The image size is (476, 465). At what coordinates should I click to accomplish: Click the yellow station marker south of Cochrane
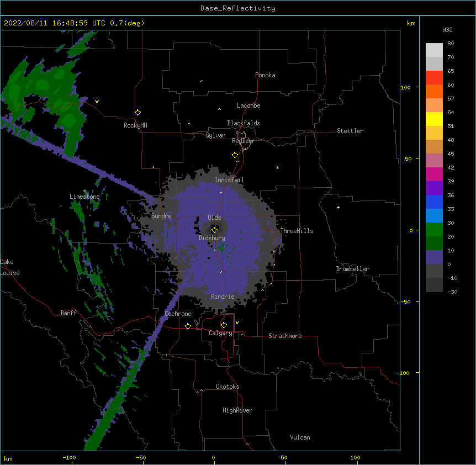click(x=188, y=326)
